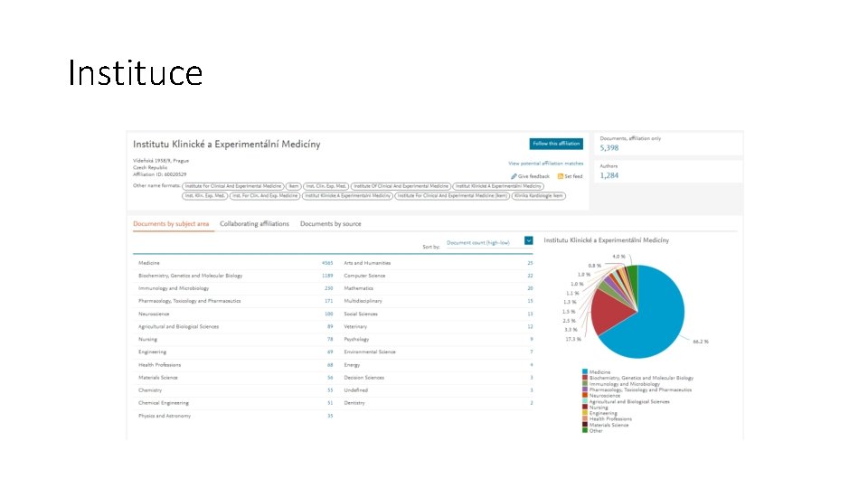Click the pencil icon beside Give feedback
Screen dimensions: 868x488
tap(514, 176)
